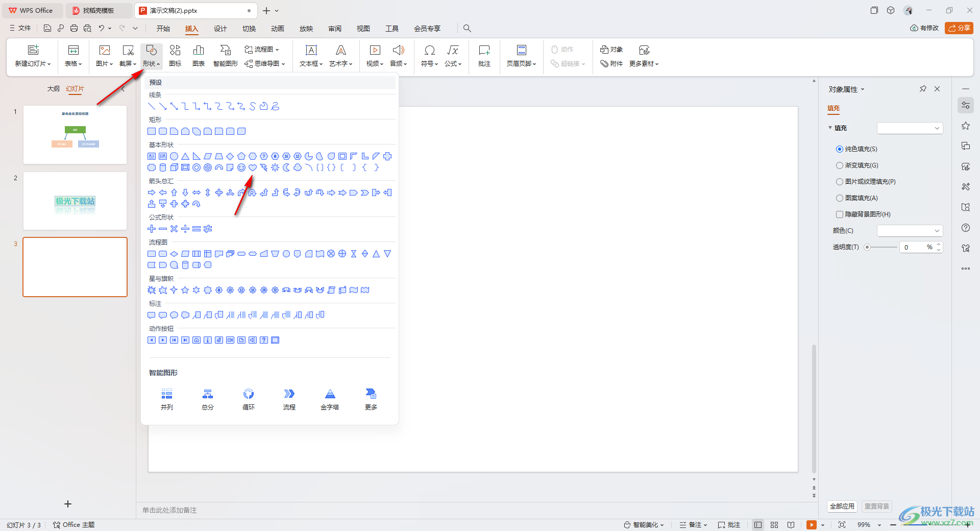Insert the Parallel list smart graphic
Image resolution: width=980 pixels, height=531 pixels.
[x=167, y=399]
